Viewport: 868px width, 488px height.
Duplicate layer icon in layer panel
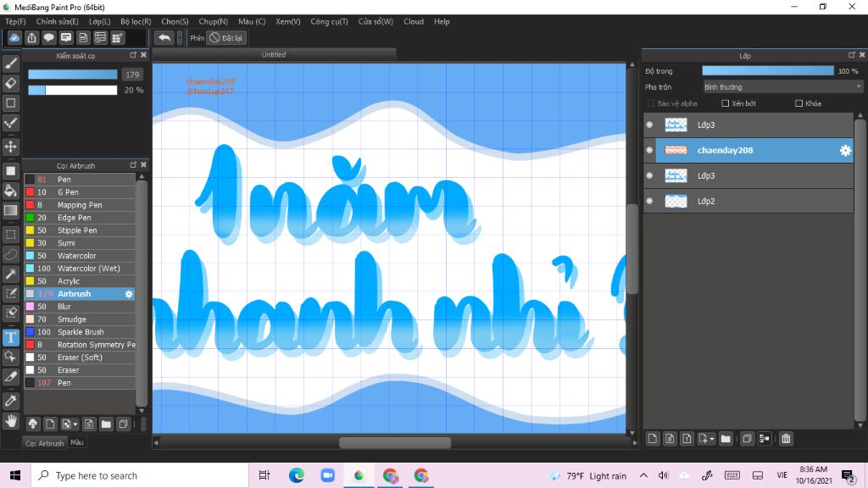[x=747, y=439]
